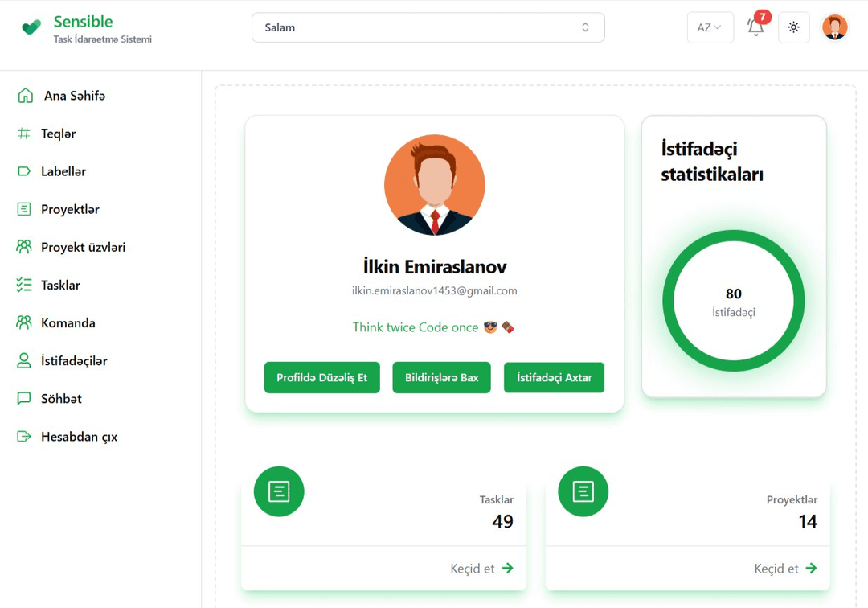
Task: Click Profildə Düzəliş Et button
Action: 322,378
